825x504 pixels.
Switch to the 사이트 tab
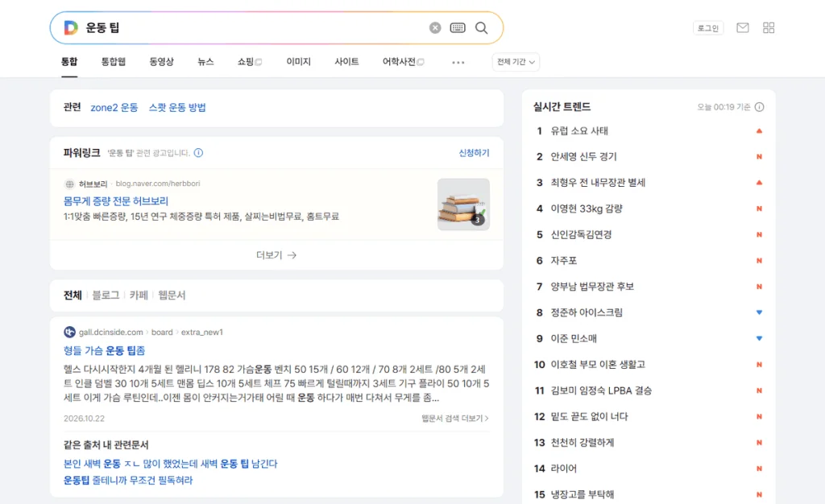[x=346, y=62]
